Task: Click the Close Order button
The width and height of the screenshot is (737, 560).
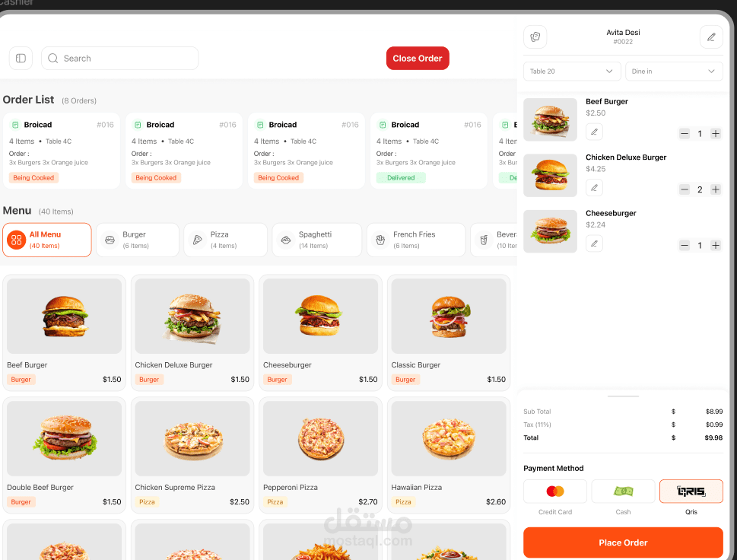Action: point(418,59)
